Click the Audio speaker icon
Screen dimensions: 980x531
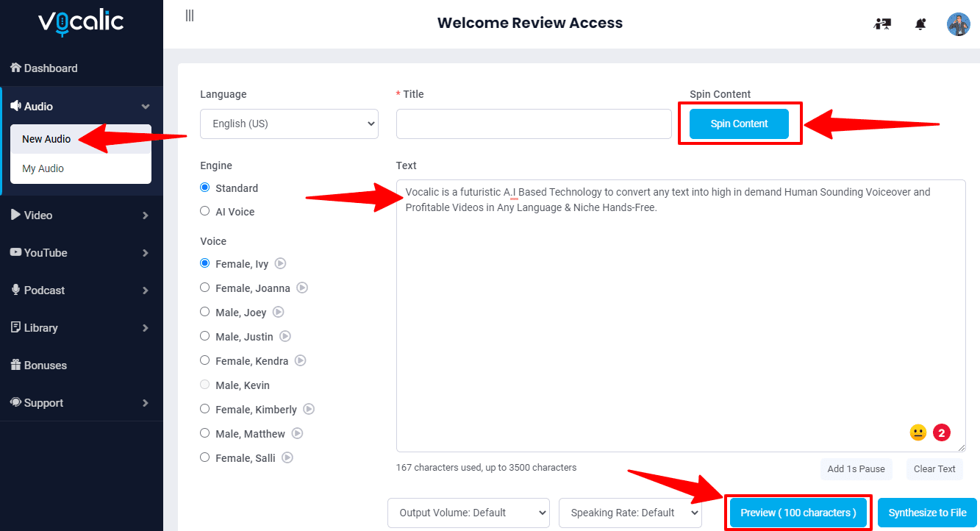15,106
